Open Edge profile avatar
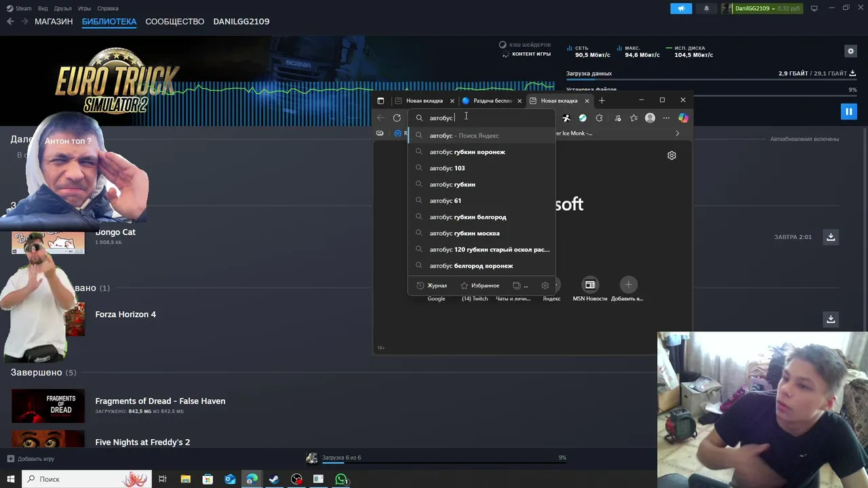Image resolution: width=868 pixels, height=488 pixels. click(x=650, y=118)
